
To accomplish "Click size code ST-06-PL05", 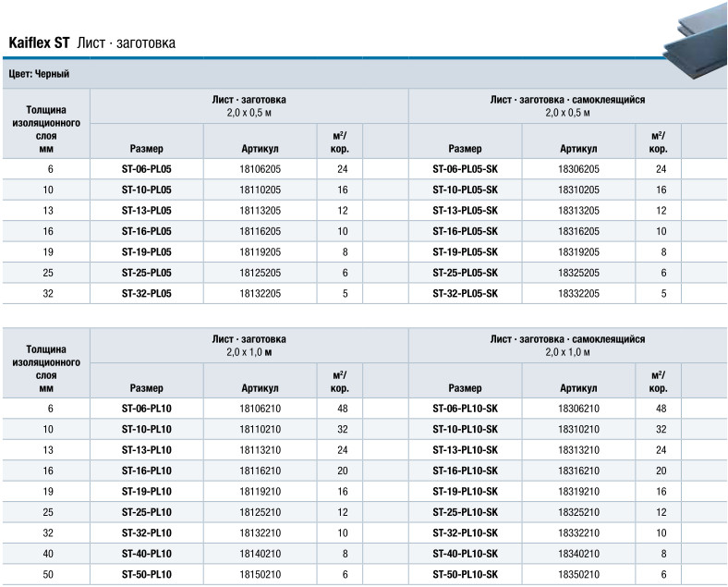I will pos(147,169).
